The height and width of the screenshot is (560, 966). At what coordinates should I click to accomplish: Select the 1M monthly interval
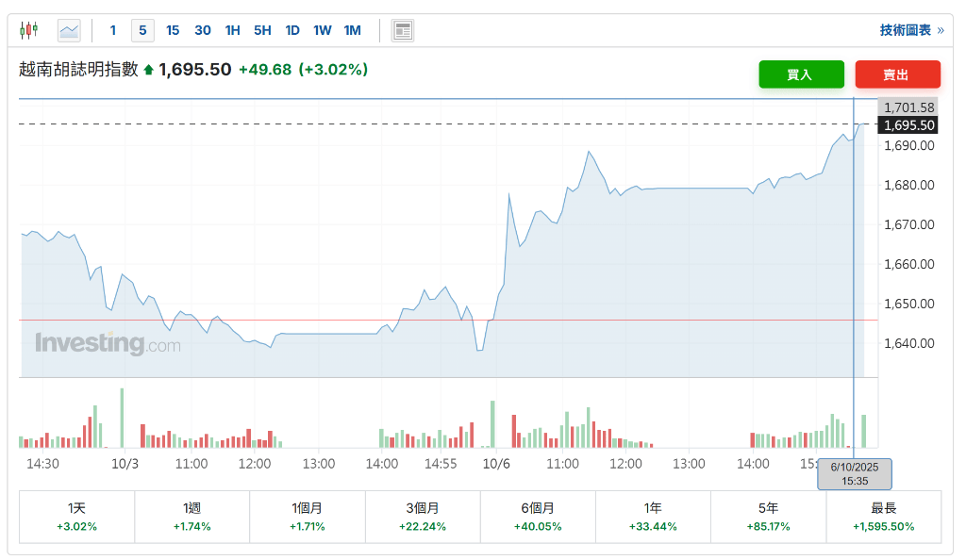pos(352,29)
